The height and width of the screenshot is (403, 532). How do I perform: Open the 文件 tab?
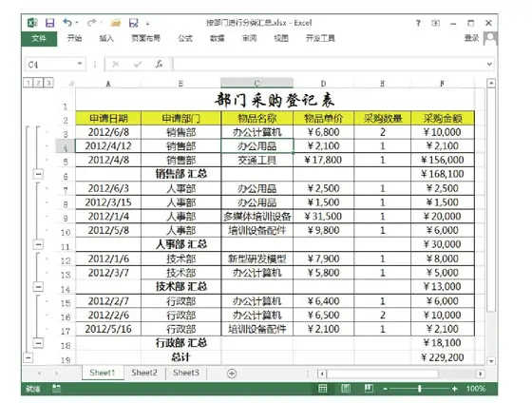point(39,38)
